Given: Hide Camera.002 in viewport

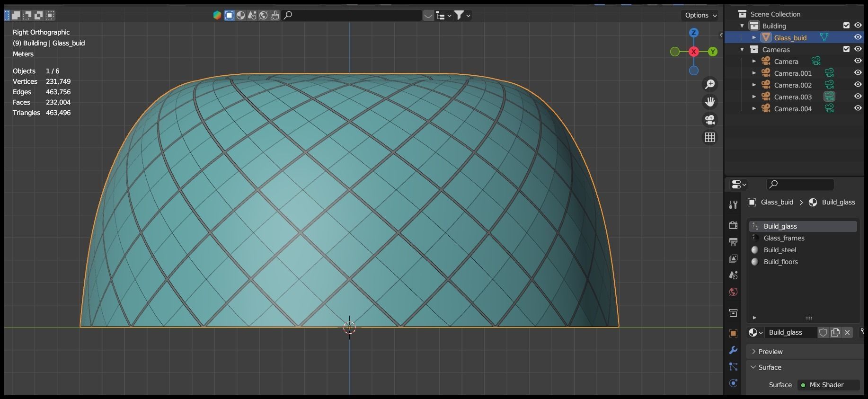Looking at the screenshot, I should pos(858,85).
